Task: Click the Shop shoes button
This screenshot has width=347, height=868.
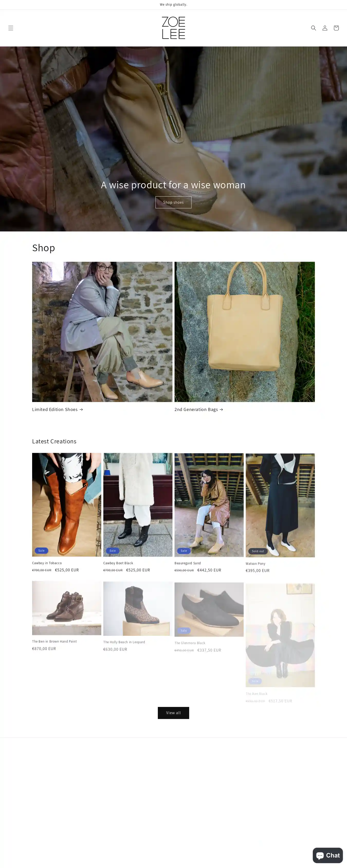Action: pos(173,202)
